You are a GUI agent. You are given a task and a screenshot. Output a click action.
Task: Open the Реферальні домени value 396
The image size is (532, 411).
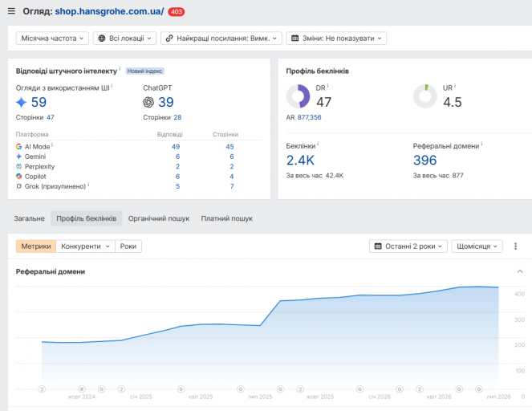pyautogui.click(x=424, y=161)
